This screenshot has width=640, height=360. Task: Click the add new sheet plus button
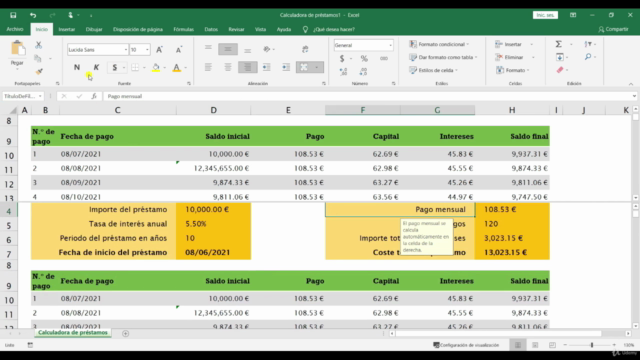tap(125, 333)
